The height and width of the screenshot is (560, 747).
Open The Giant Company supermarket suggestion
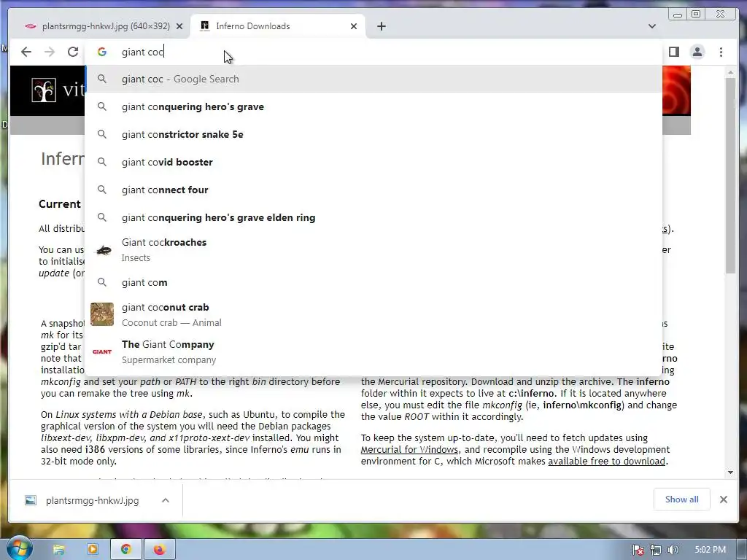tap(373, 351)
